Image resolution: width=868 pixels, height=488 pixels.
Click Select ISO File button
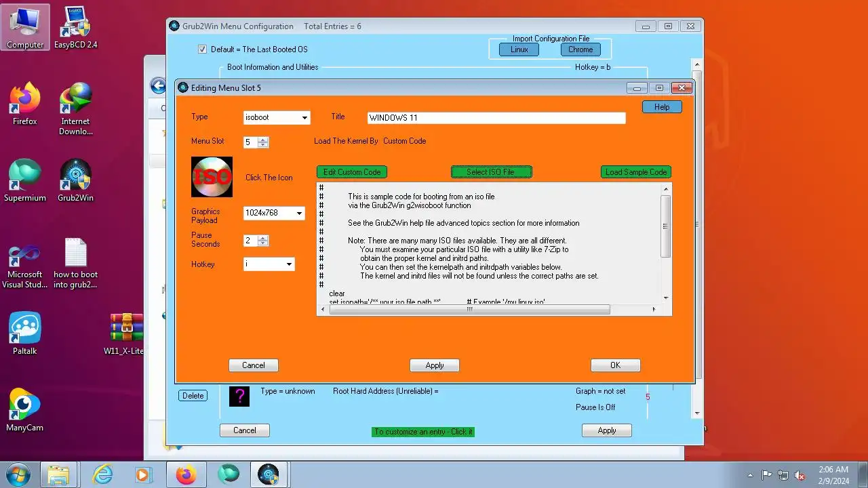[491, 172]
